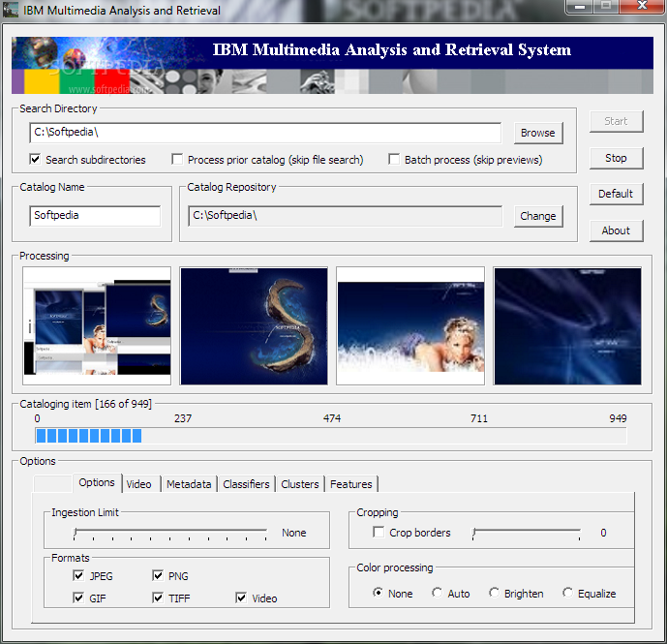The width and height of the screenshot is (667, 644).
Task: Click the blank tab before Options
Action: click(x=52, y=484)
